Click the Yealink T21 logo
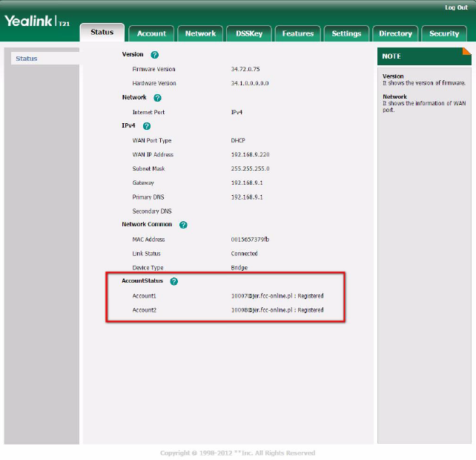The image size is (476, 460). pyautogui.click(x=37, y=22)
